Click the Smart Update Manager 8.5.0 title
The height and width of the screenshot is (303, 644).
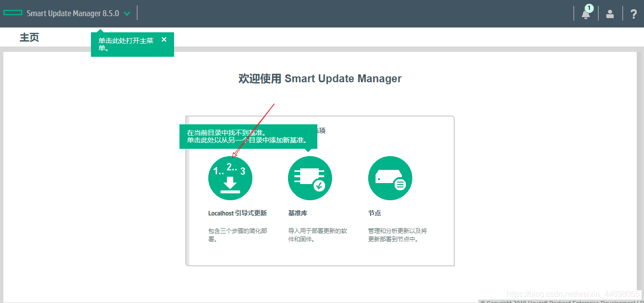tap(73, 13)
